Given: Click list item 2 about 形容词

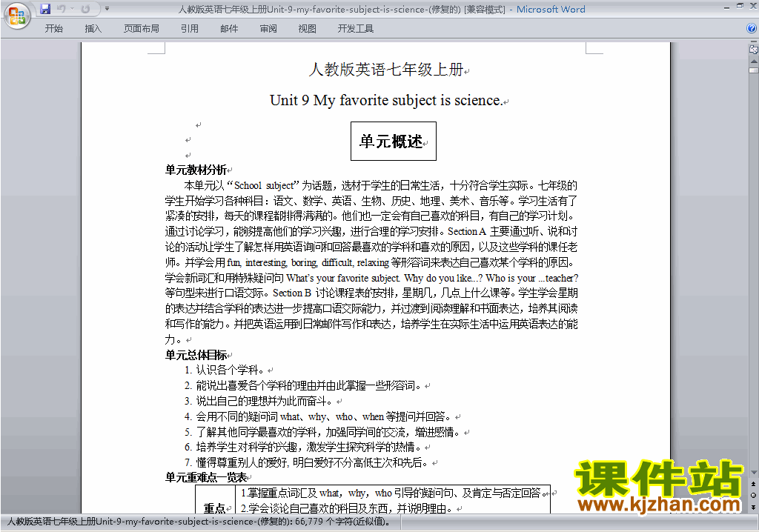Looking at the screenshot, I should click(x=303, y=385).
